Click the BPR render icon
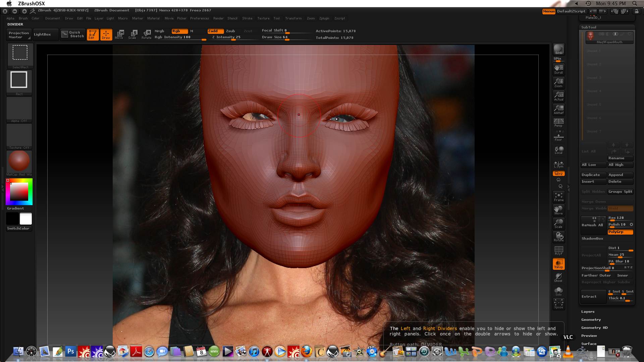This screenshot has width=644, height=362. coord(558,49)
